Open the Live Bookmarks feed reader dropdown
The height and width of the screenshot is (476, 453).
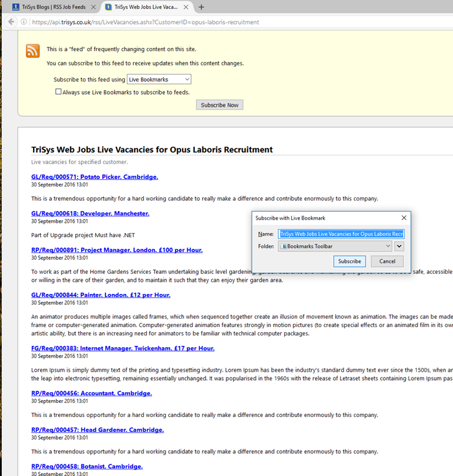point(159,79)
